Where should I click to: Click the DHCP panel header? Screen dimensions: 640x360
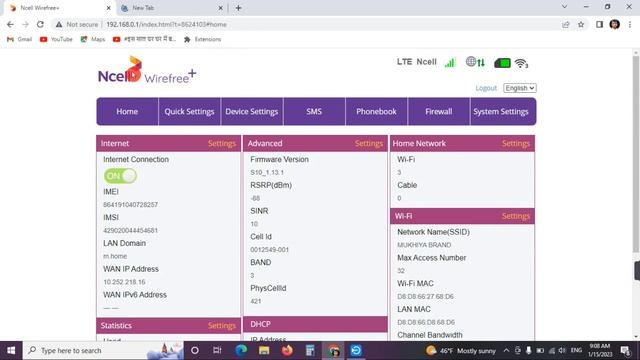315,324
